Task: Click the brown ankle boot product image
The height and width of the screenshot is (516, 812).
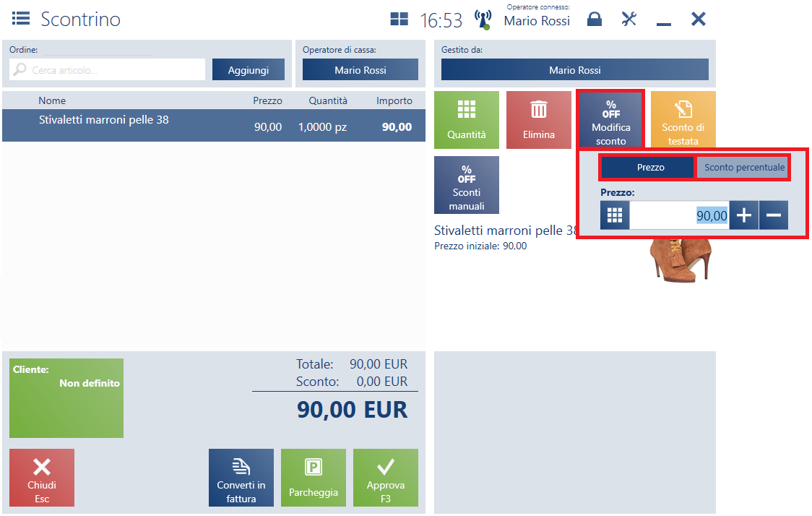Action: [681, 261]
